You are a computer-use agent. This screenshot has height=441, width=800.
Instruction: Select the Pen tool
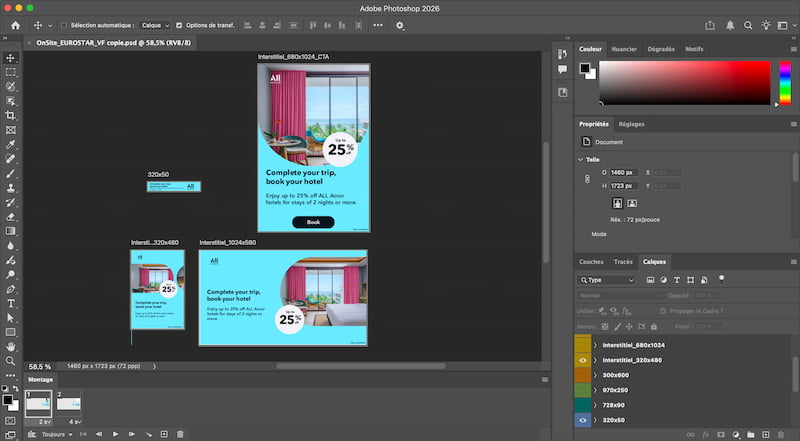click(10, 289)
